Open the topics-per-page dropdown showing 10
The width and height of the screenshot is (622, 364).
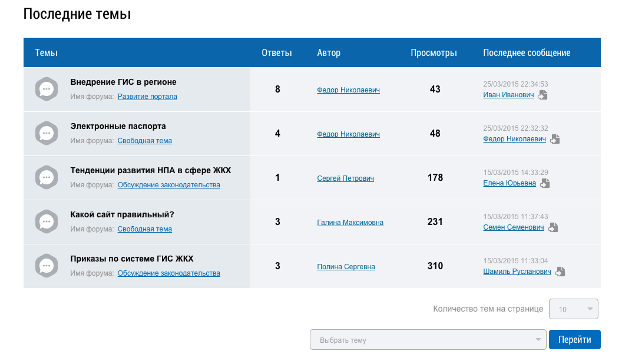(573, 309)
